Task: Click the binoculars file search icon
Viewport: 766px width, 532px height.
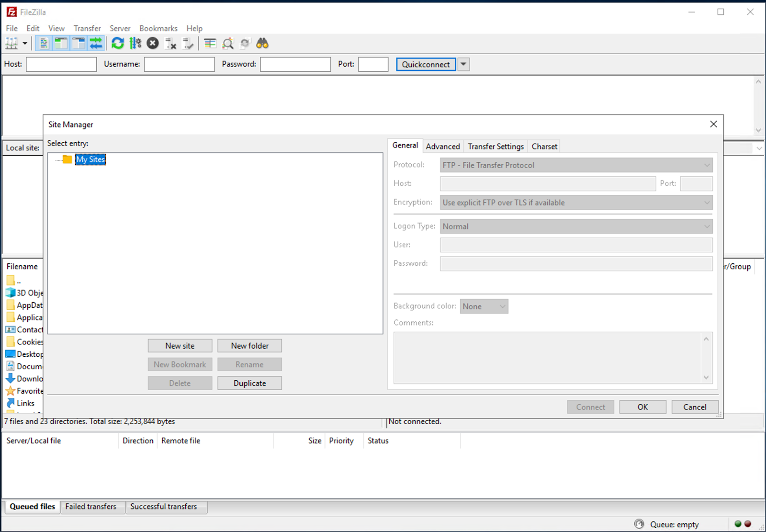Action: click(262, 44)
